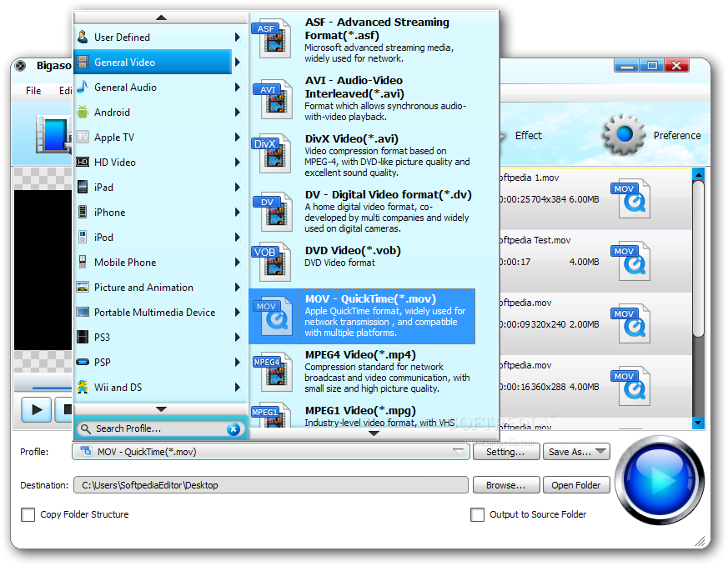
Task: Click the Destination path field
Action: coord(271,485)
